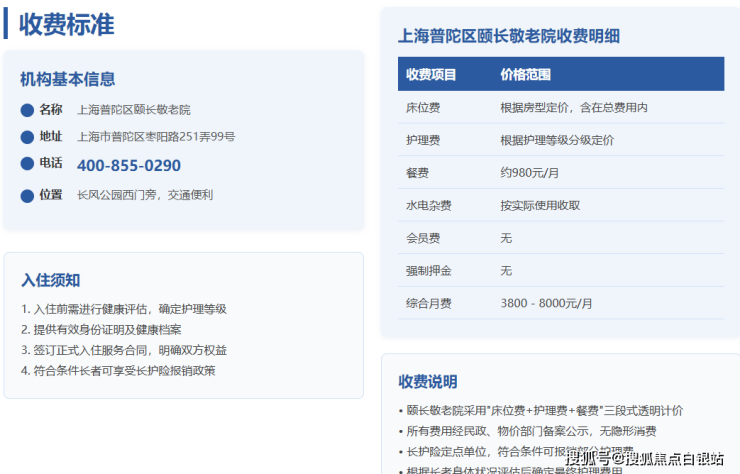Screen dimensions: 740x474
Task: Select the cell 按实际使用收取
Action: tap(540, 205)
